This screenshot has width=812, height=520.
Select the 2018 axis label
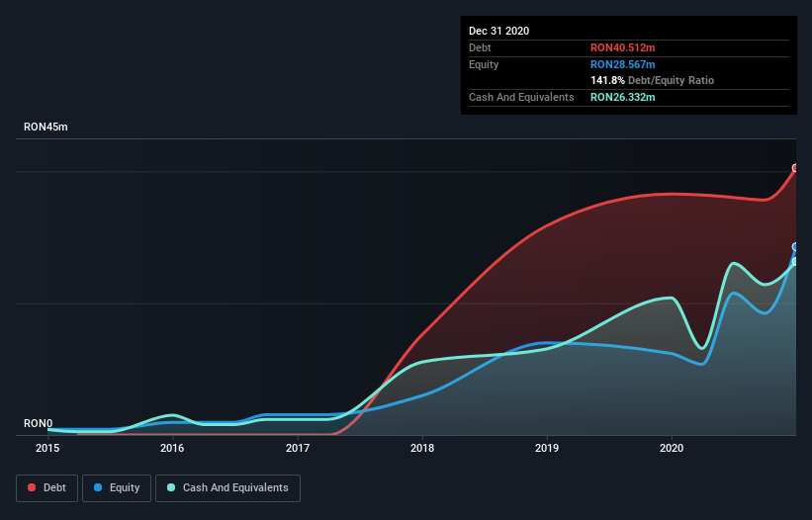coord(422,448)
